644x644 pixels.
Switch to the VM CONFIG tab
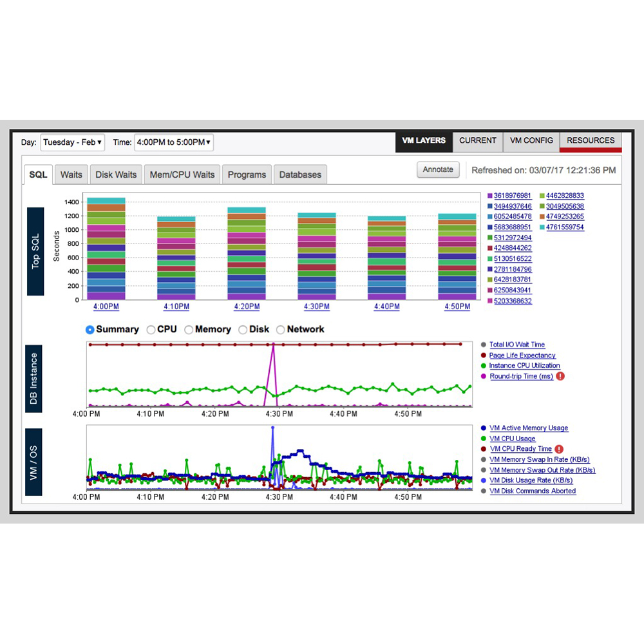click(x=531, y=140)
